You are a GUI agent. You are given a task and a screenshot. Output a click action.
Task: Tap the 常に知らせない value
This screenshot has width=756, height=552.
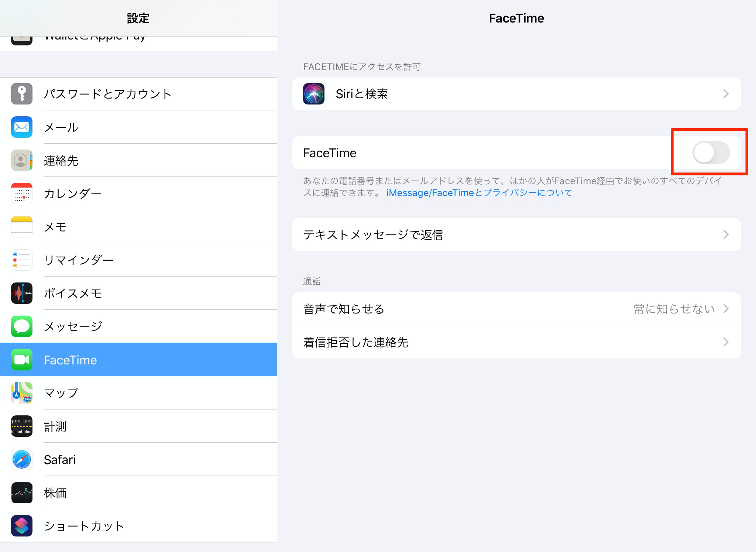pyautogui.click(x=674, y=309)
